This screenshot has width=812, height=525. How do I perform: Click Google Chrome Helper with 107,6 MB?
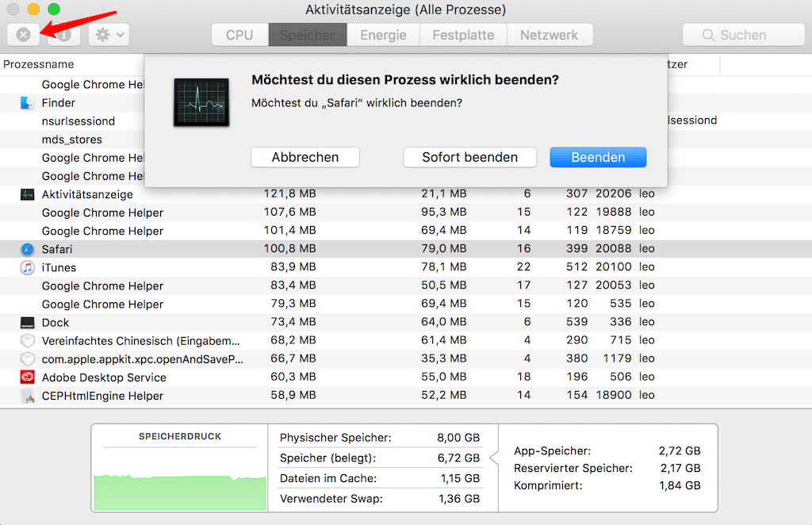tap(102, 213)
